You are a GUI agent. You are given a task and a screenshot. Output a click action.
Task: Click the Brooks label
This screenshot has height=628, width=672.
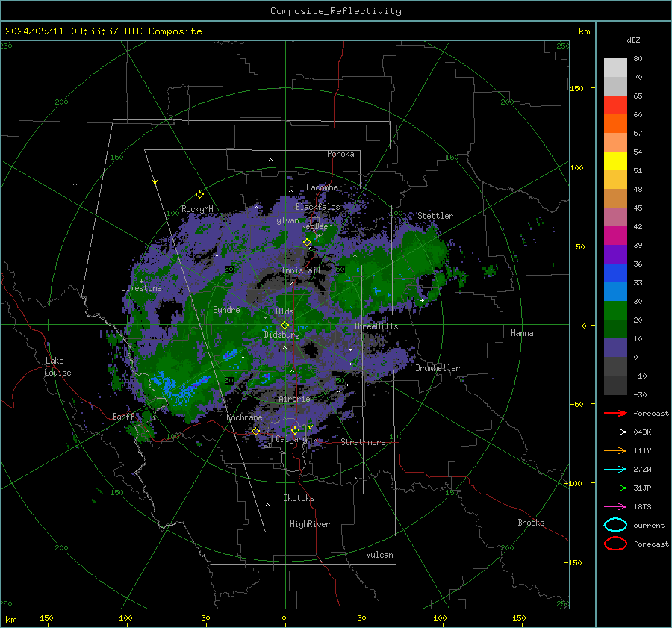[x=531, y=523]
